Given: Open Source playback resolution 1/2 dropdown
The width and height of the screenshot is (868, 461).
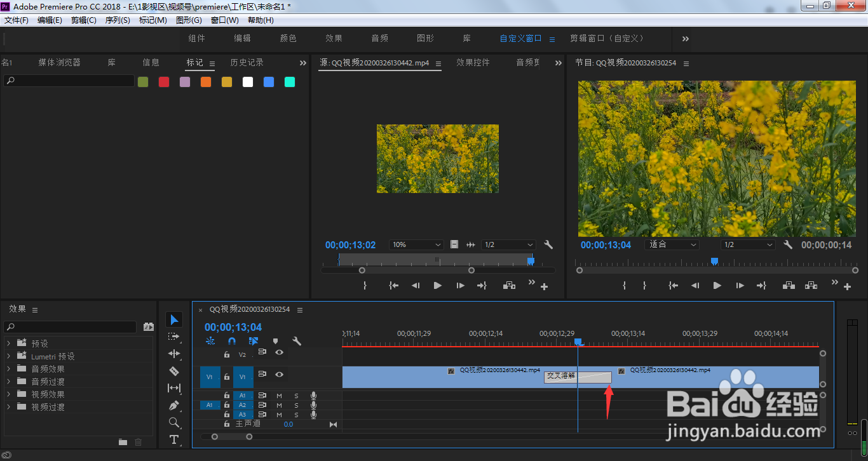Looking at the screenshot, I should tap(508, 244).
